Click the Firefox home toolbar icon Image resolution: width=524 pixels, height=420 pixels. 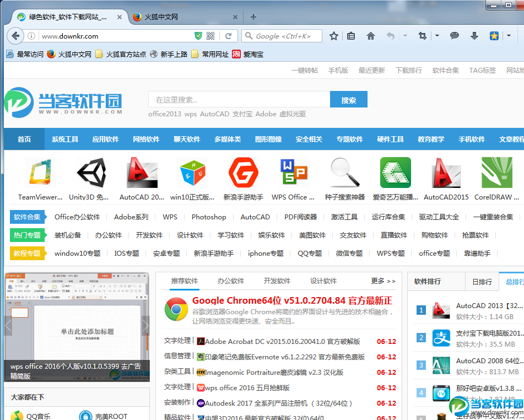click(x=370, y=35)
